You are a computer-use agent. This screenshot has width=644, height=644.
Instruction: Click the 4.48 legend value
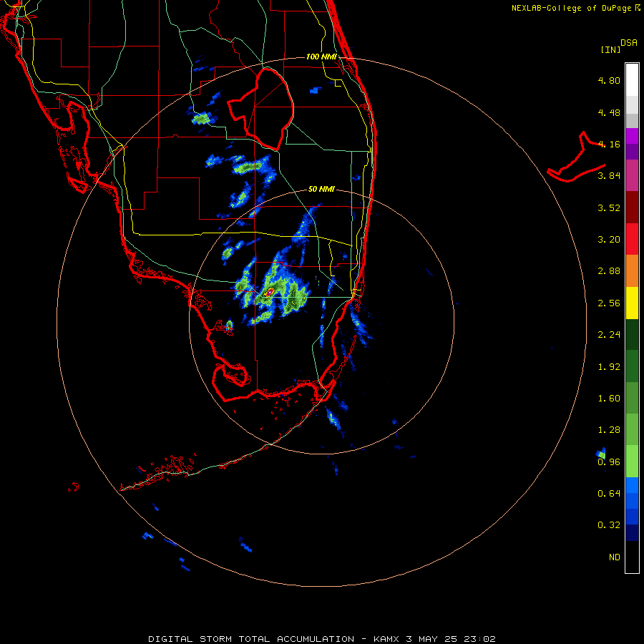609,112
